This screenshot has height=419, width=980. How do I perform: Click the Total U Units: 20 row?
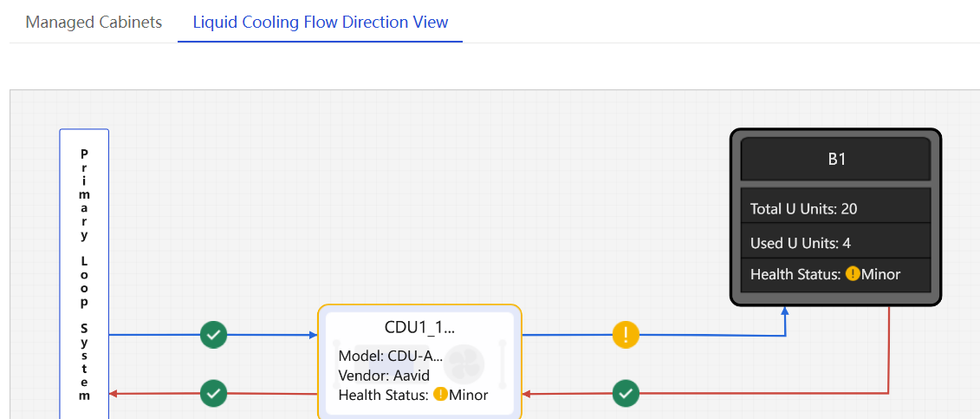click(836, 208)
